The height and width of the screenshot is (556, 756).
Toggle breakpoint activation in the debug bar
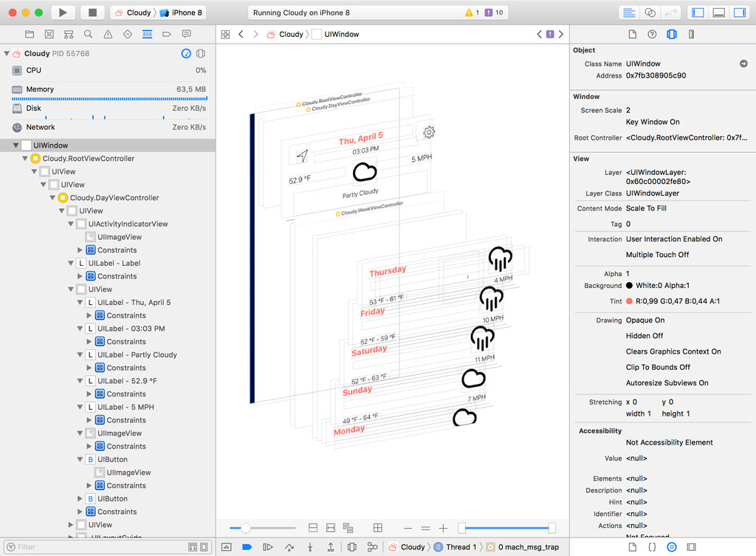(247, 546)
